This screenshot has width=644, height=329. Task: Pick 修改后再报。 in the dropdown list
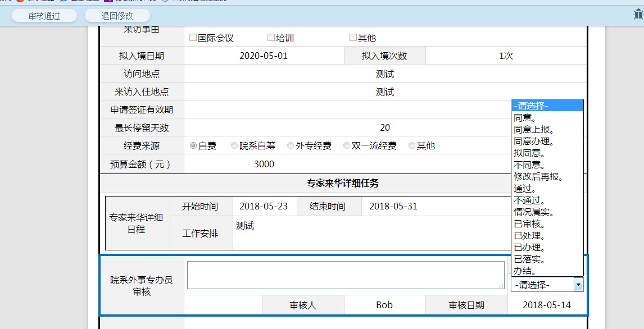tap(538, 176)
